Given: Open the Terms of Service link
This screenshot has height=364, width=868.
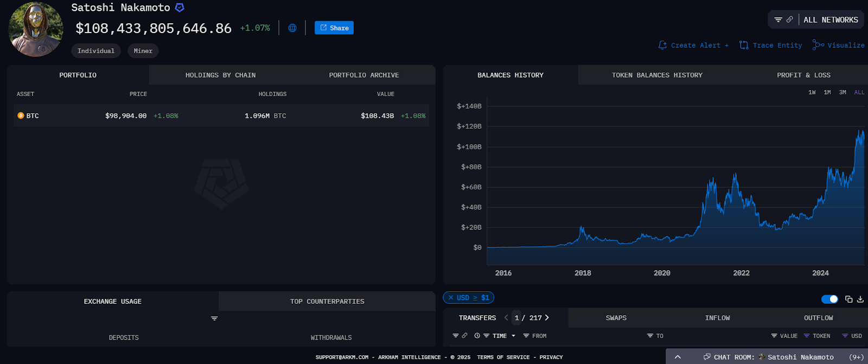Looking at the screenshot, I should point(503,357).
